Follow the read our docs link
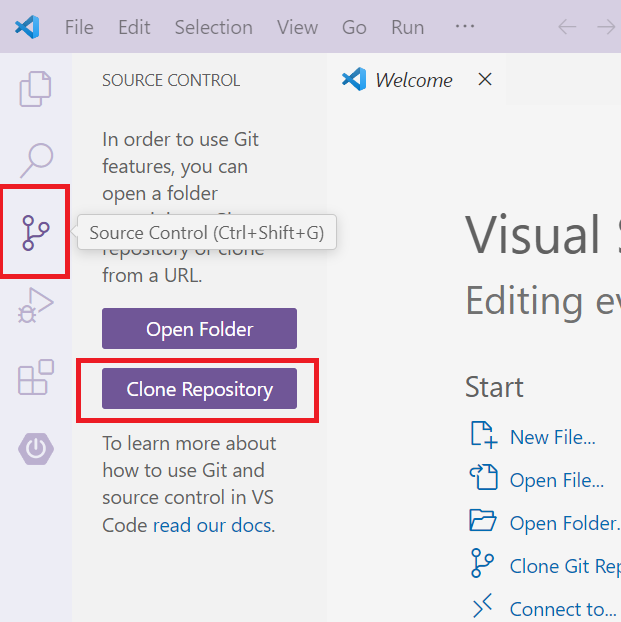621x622 pixels. 214,526
